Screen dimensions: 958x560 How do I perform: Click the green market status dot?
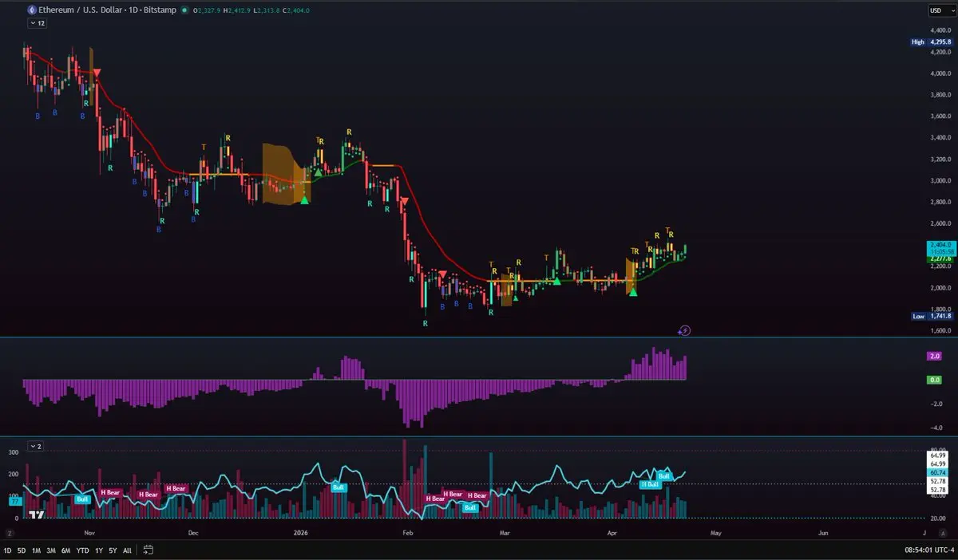click(184, 10)
